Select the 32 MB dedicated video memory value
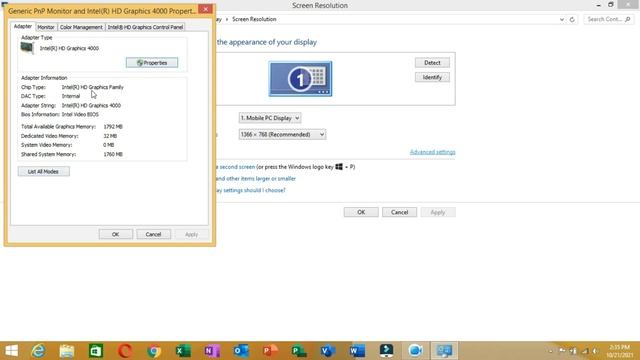The height and width of the screenshot is (360, 640). click(x=110, y=136)
